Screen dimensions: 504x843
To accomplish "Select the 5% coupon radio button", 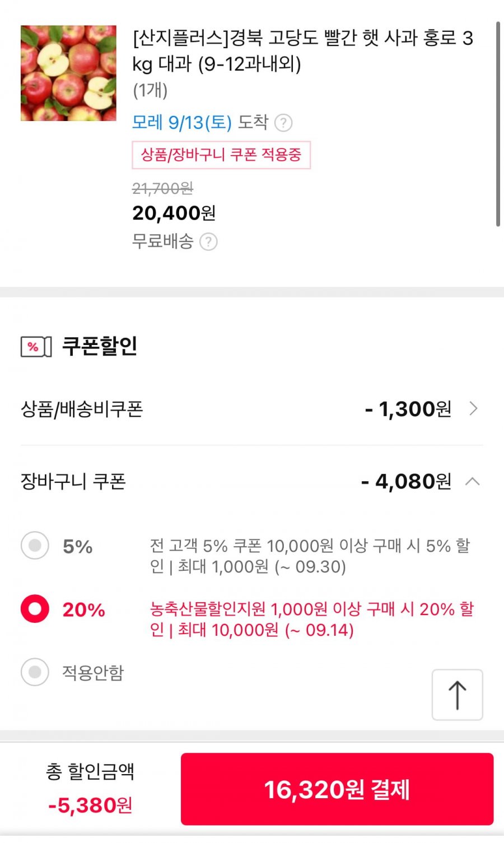I will (x=35, y=546).
